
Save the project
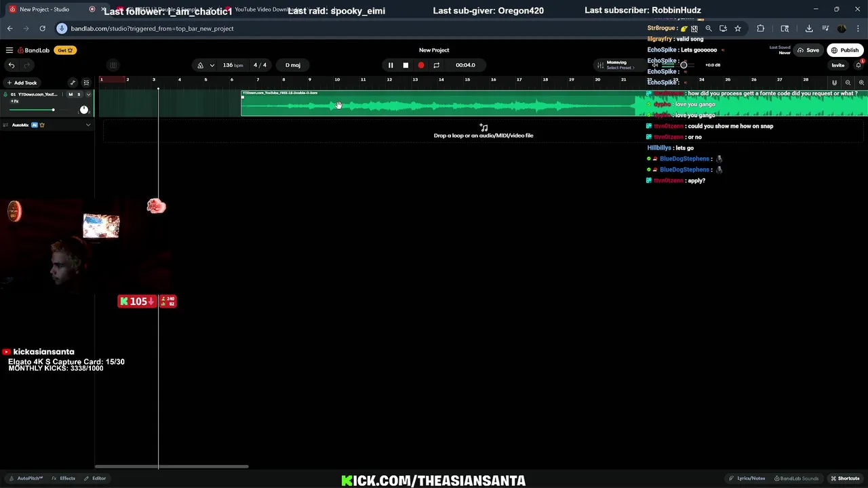[808, 50]
